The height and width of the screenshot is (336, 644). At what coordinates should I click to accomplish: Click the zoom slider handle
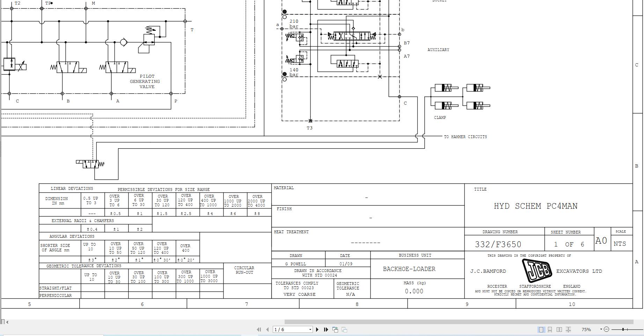[623, 329]
